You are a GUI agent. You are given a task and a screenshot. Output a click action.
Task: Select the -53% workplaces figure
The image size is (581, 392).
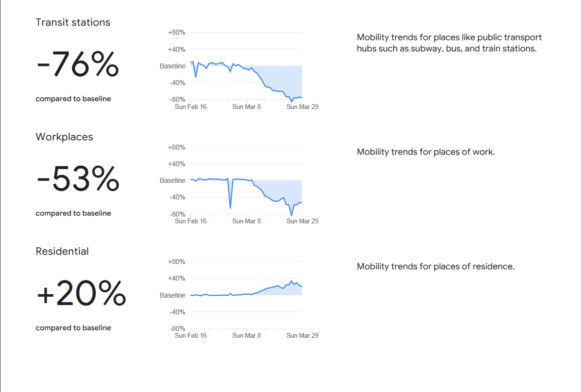[x=78, y=179]
